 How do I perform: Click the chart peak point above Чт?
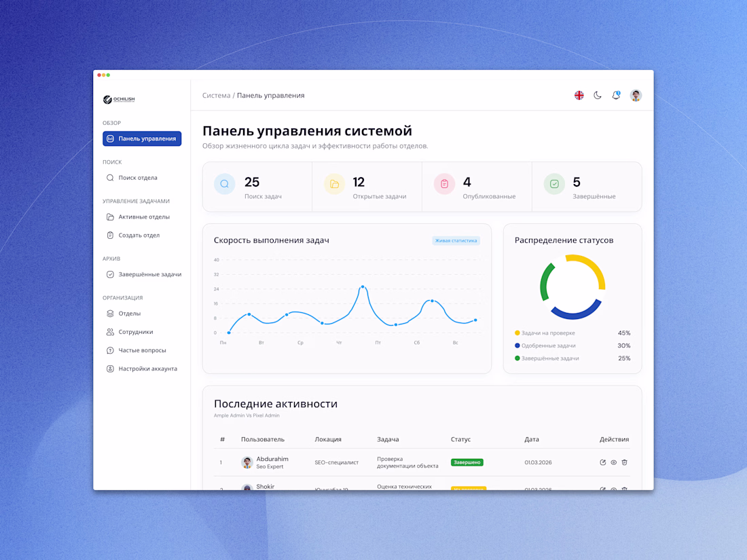coord(363,286)
